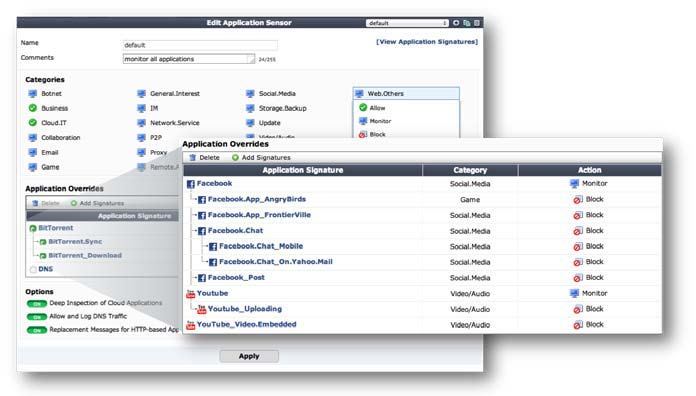Click the IM category monitor icon

(141, 108)
